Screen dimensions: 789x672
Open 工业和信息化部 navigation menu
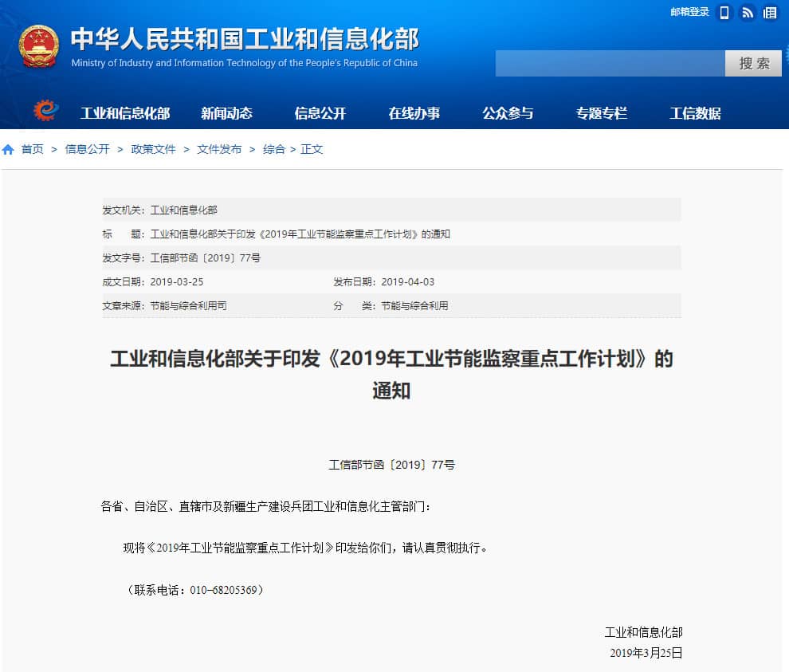pos(125,113)
